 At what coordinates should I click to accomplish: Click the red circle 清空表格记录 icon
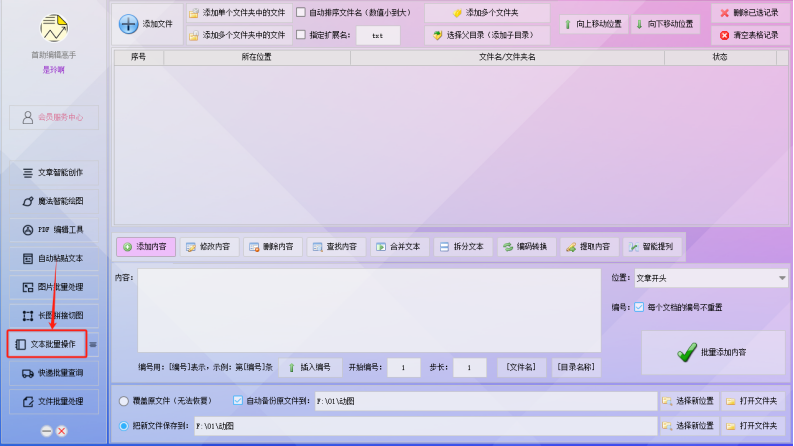[725, 35]
